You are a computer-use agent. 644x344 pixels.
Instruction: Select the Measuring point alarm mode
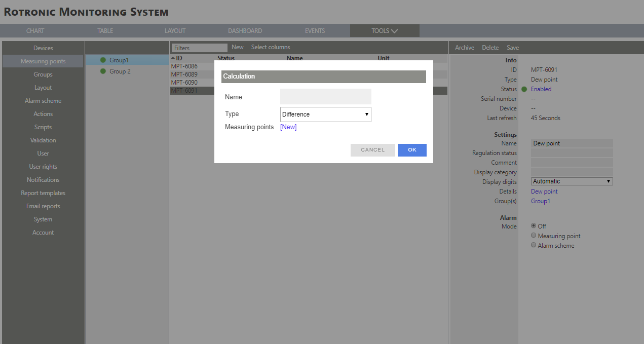coord(534,236)
